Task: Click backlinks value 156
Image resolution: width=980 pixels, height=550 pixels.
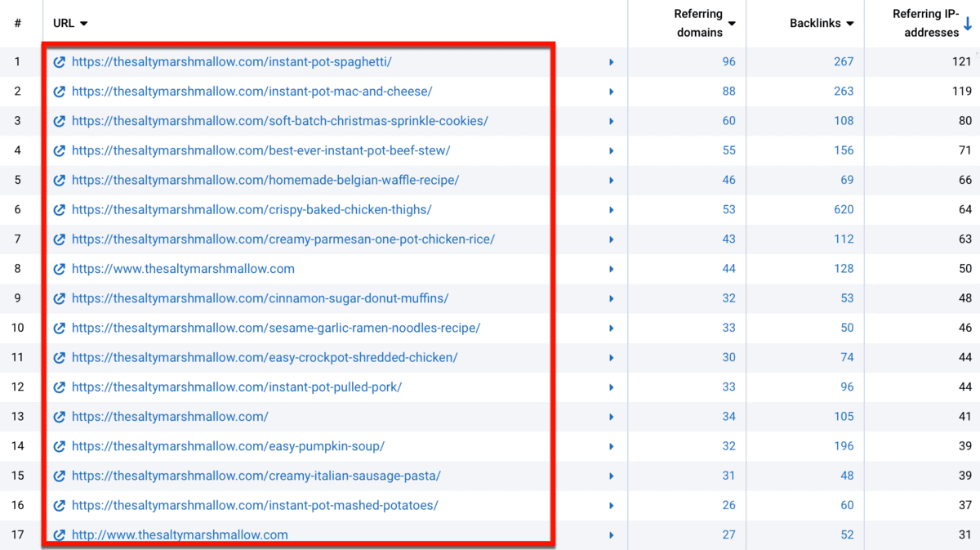Action: coord(844,150)
